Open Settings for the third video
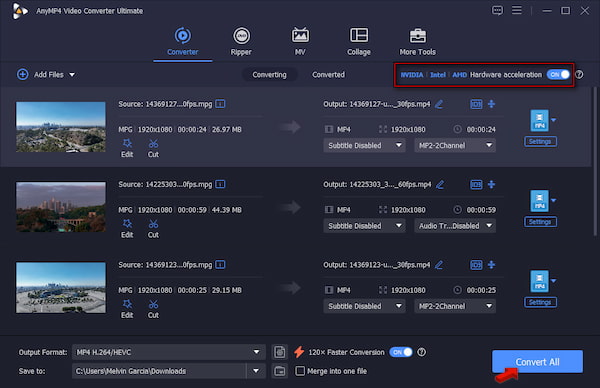The height and width of the screenshot is (388, 600). (540, 302)
